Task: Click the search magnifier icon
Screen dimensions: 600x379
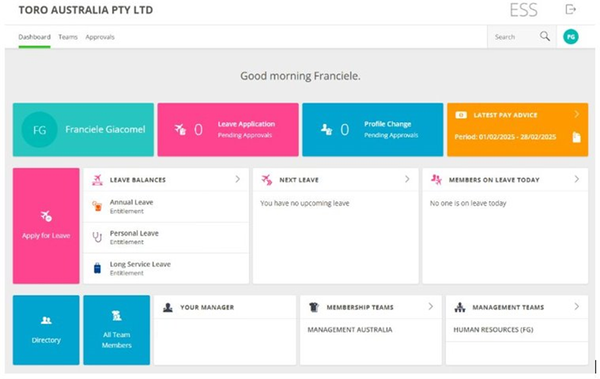Action: (545, 36)
